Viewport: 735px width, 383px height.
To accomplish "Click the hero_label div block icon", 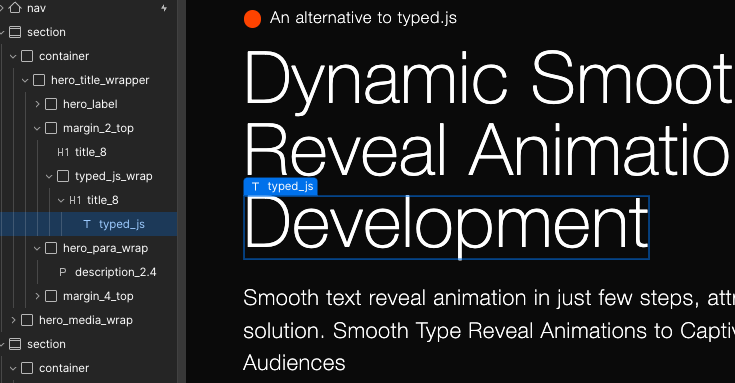I will 51,104.
